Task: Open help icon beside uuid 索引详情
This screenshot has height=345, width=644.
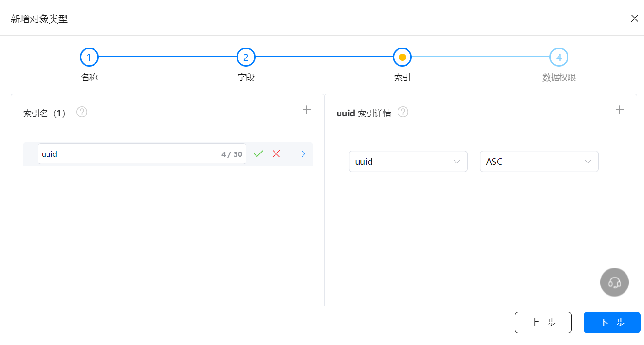Action: (403, 112)
